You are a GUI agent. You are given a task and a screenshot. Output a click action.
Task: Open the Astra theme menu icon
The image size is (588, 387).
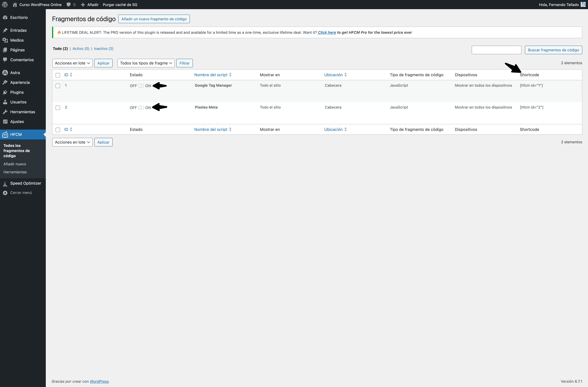coord(5,72)
